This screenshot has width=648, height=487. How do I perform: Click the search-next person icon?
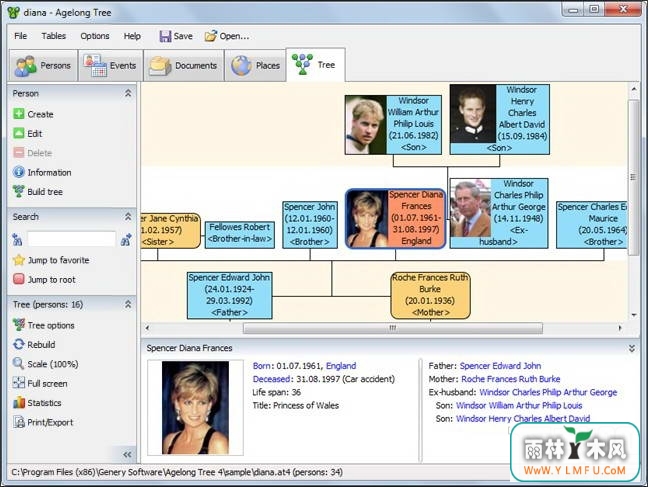click(126, 239)
